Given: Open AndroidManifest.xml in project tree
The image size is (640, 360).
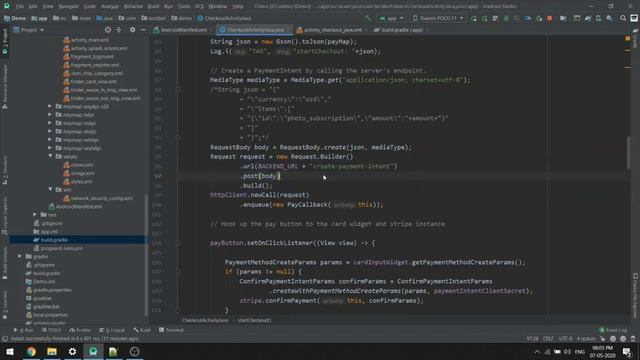Looking at the screenshot, I should click(75, 206).
